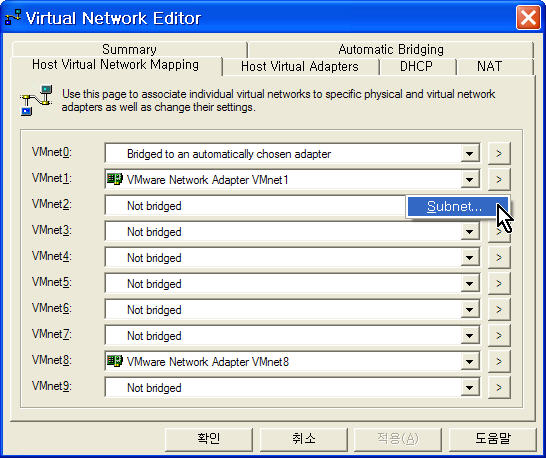Image resolution: width=546 pixels, height=458 pixels.
Task: Open the VMnet1 settings arrow button
Action: click(499, 179)
